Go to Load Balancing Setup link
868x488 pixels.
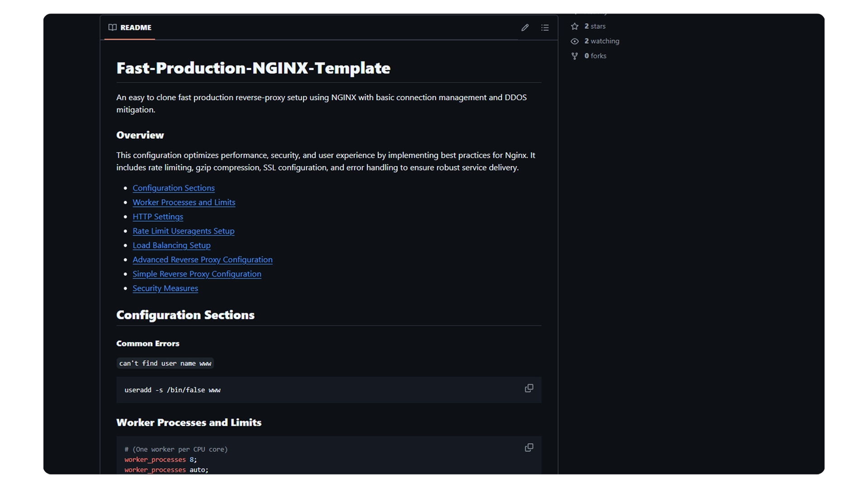(172, 245)
